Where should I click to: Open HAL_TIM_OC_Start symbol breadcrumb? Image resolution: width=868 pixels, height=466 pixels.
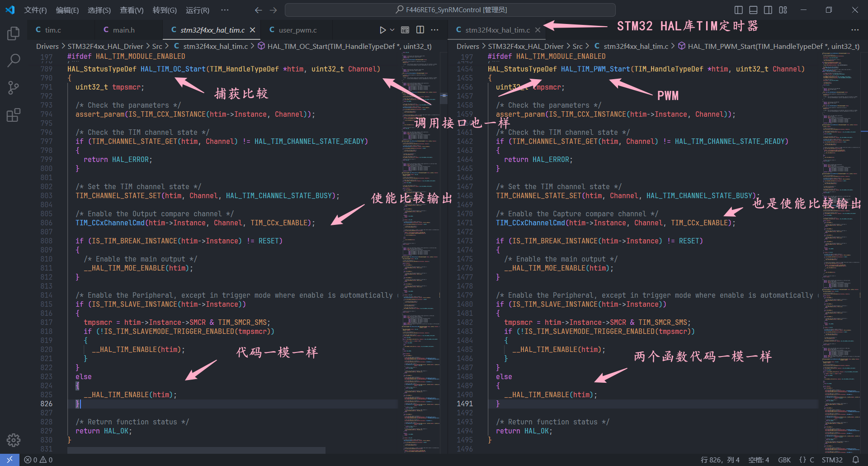[344, 46]
